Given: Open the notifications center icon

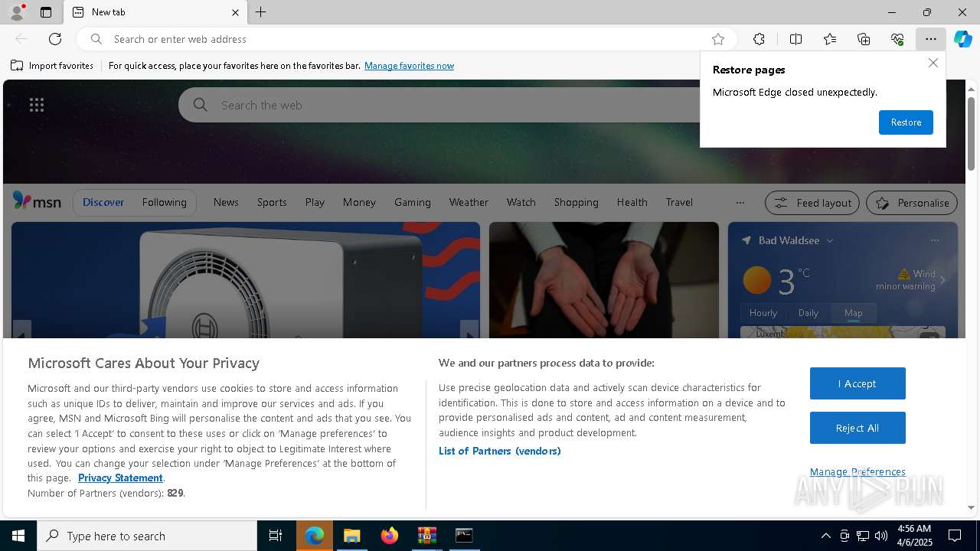Looking at the screenshot, I should click(x=955, y=536).
